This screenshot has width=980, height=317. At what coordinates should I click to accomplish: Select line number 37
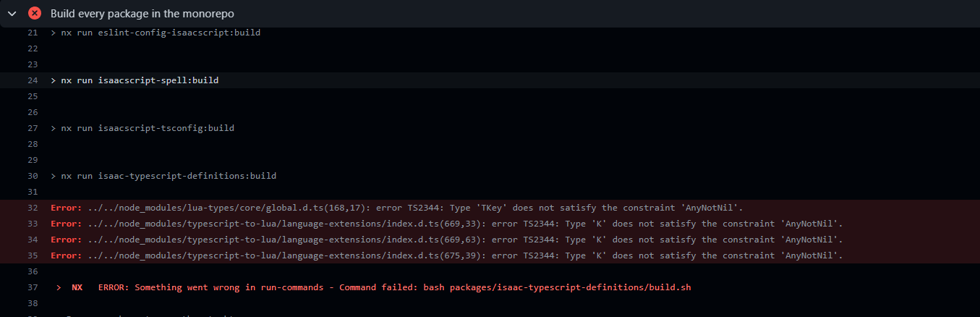tap(32, 287)
